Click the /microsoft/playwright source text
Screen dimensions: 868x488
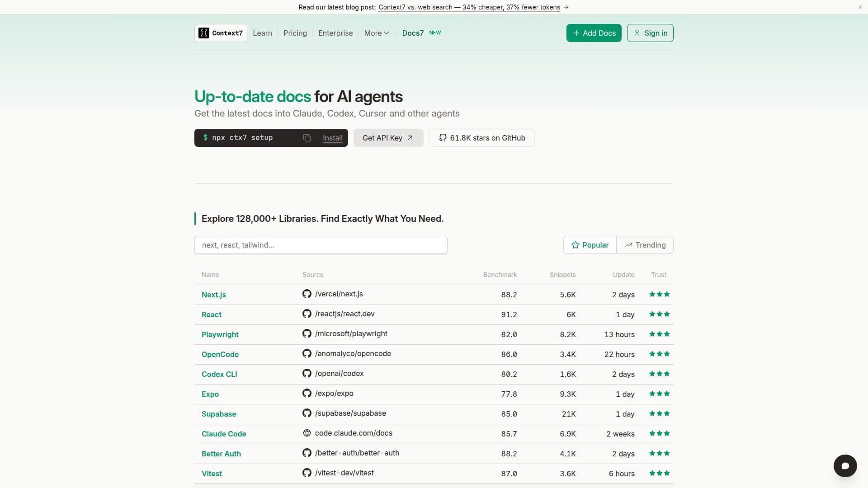coord(351,333)
